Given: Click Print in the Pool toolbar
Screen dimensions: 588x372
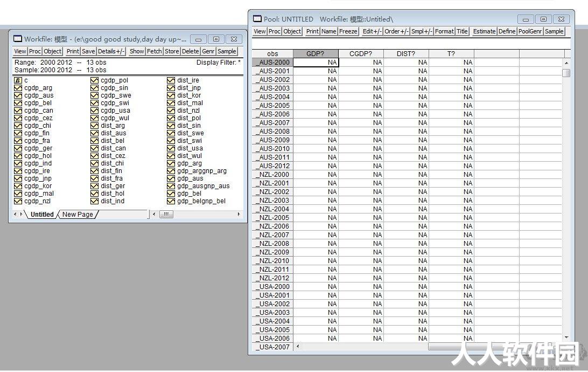Looking at the screenshot, I should pos(312,31).
